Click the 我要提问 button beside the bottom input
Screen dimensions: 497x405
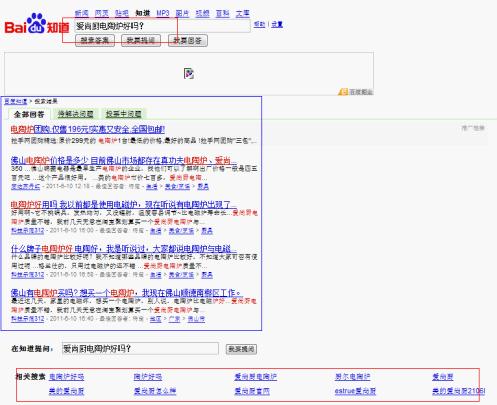241,349
